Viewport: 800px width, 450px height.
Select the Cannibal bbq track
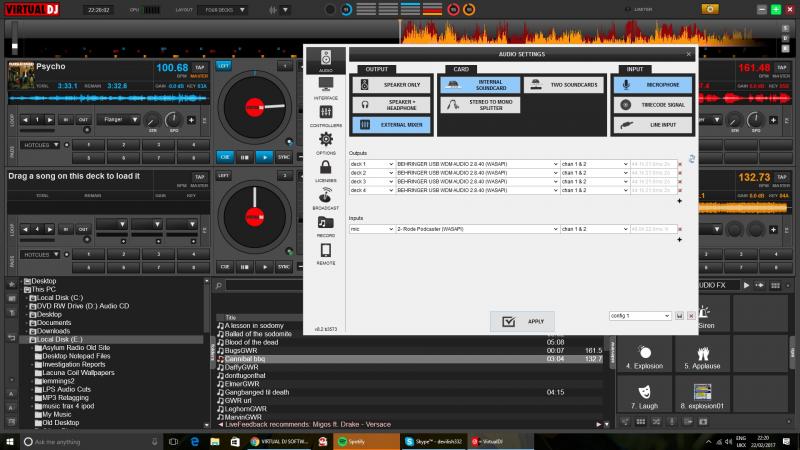coord(408,359)
